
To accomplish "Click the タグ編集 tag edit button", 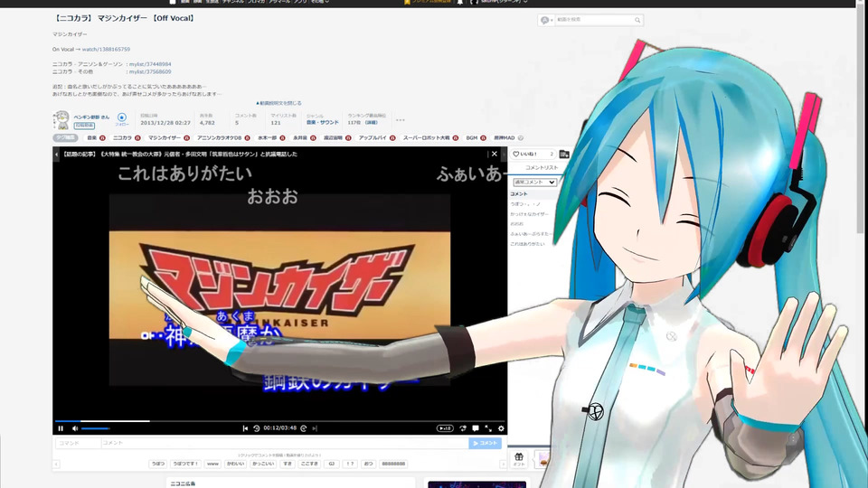I will 65,137.
